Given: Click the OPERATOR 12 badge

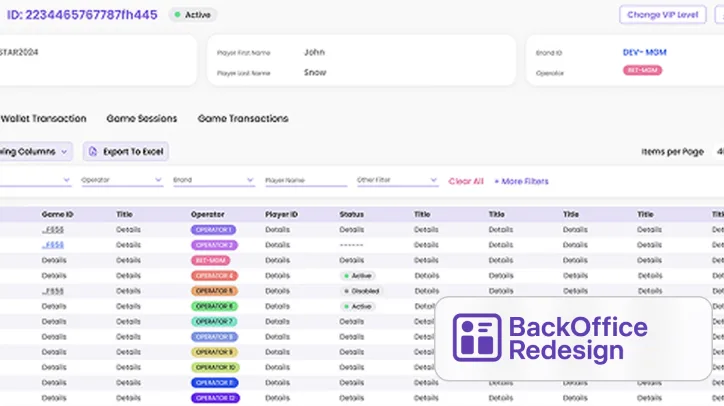Looking at the screenshot, I should coord(215,398).
